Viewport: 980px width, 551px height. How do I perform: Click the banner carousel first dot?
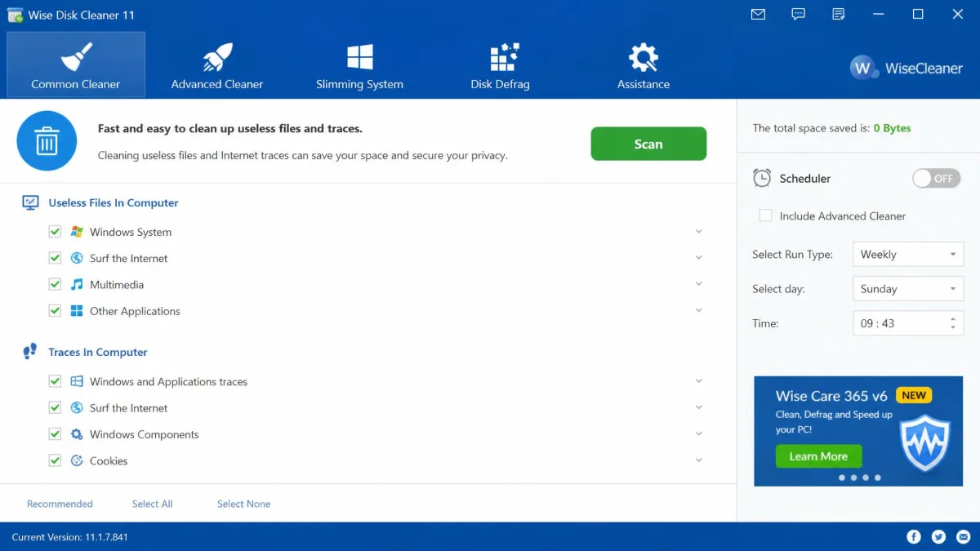pyautogui.click(x=842, y=478)
